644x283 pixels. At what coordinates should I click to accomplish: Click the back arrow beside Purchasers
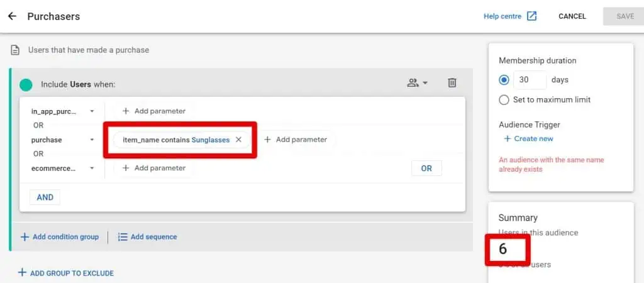tap(12, 16)
